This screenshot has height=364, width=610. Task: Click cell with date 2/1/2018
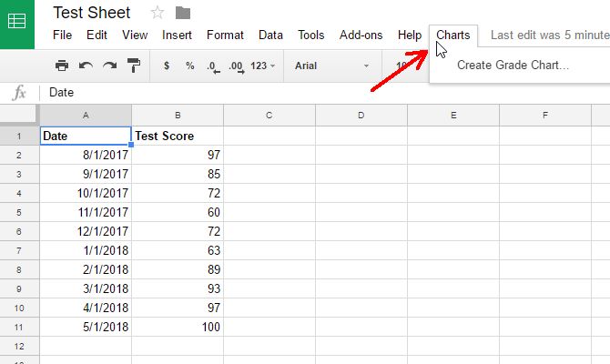pyautogui.click(x=86, y=269)
